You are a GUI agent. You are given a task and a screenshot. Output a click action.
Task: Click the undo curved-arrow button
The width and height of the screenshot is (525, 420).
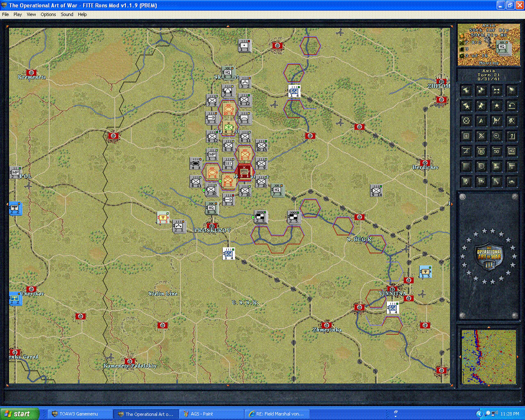coord(511,106)
